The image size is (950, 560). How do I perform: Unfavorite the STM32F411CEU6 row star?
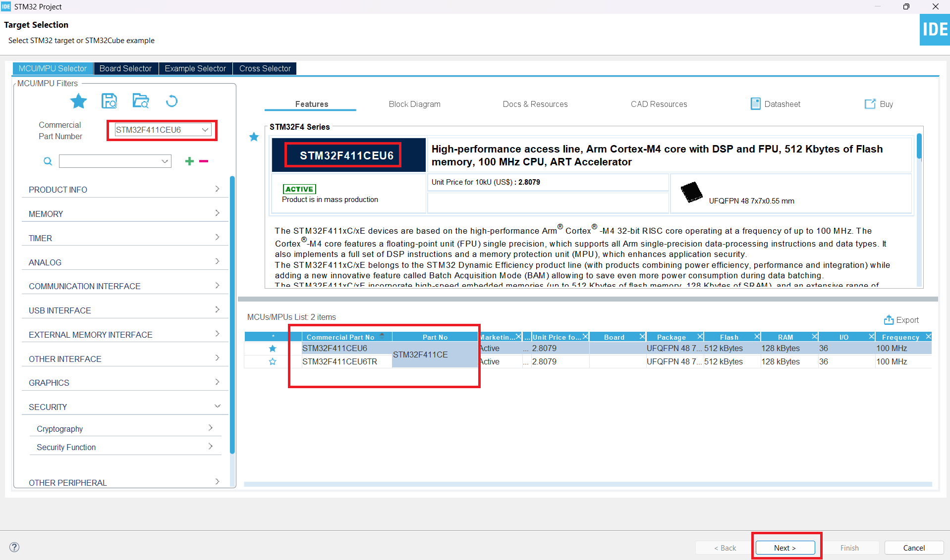pos(273,349)
